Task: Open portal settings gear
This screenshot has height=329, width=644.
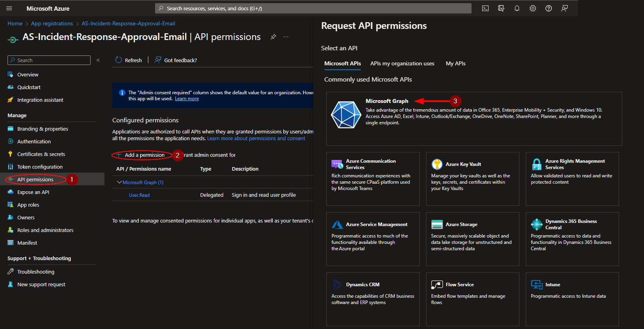Action: 533,8
